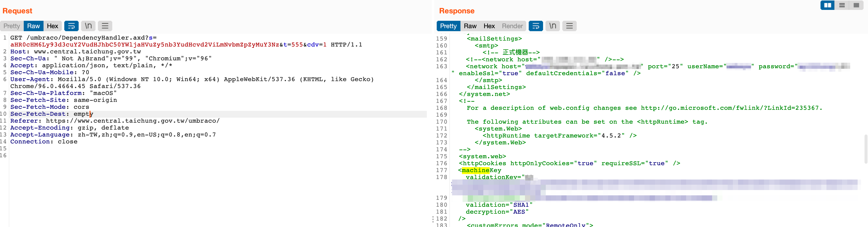Click the "enableSsl="true"" attribute text

pyautogui.click(x=490, y=73)
